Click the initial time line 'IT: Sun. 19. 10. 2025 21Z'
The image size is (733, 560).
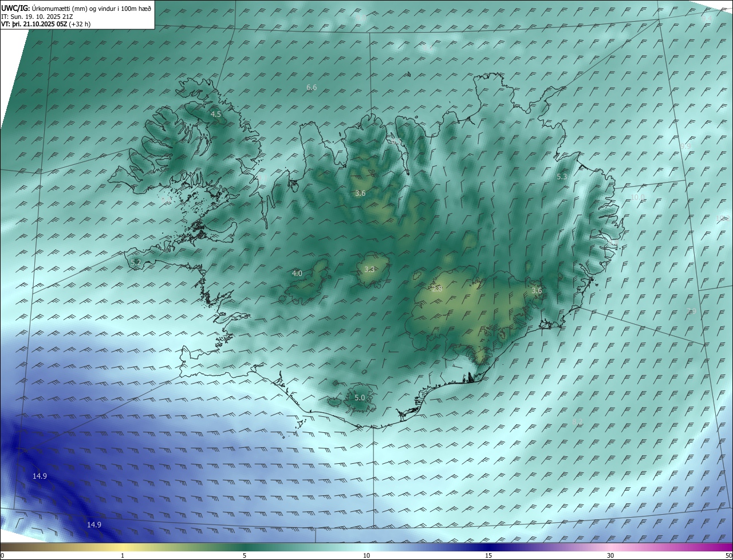[37, 16]
